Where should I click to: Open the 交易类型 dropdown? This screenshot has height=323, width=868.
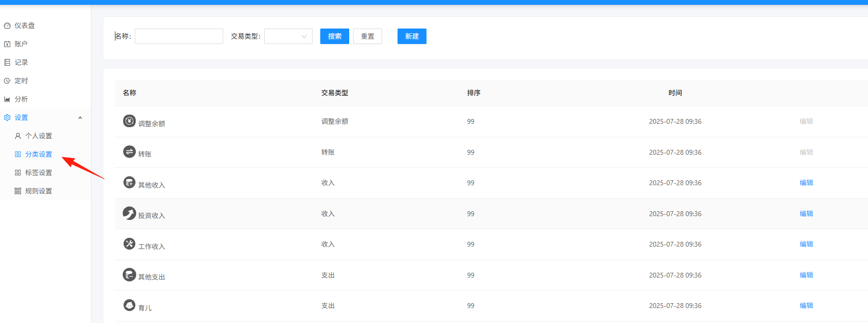288,36
